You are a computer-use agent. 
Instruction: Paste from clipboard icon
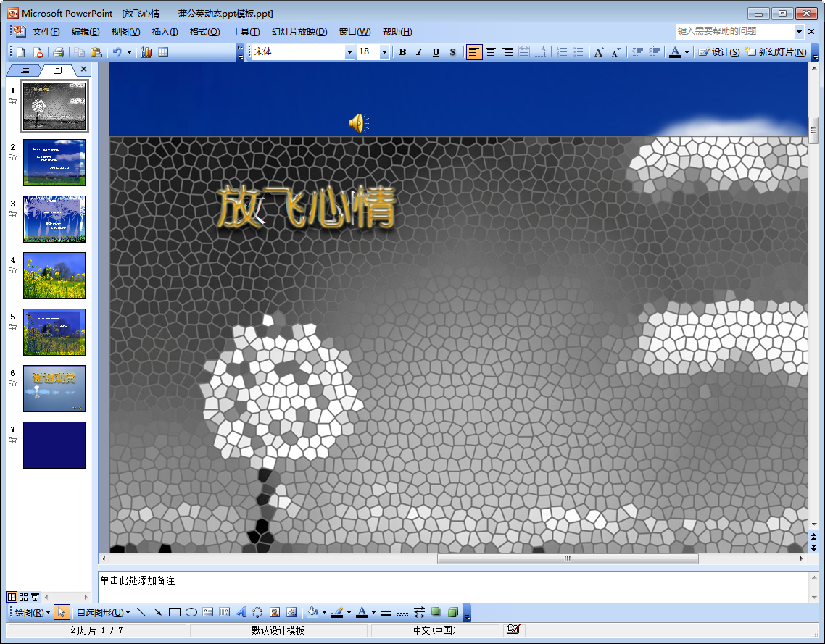point(96,52)
